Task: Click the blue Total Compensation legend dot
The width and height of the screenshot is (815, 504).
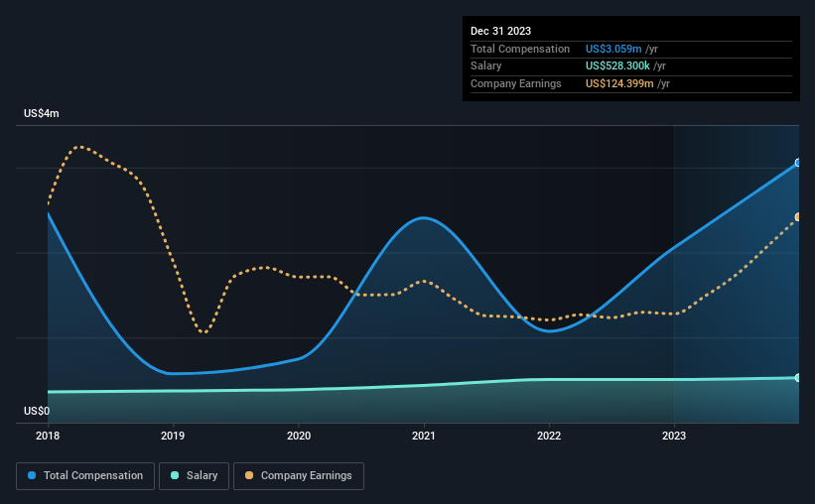Action: click(32, 475)
